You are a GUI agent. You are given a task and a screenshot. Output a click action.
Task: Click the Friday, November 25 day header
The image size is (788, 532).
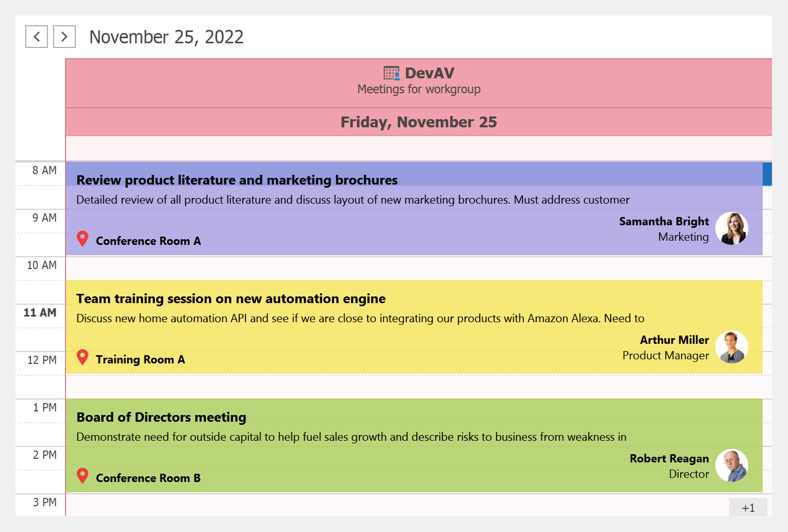click(419, 122)
